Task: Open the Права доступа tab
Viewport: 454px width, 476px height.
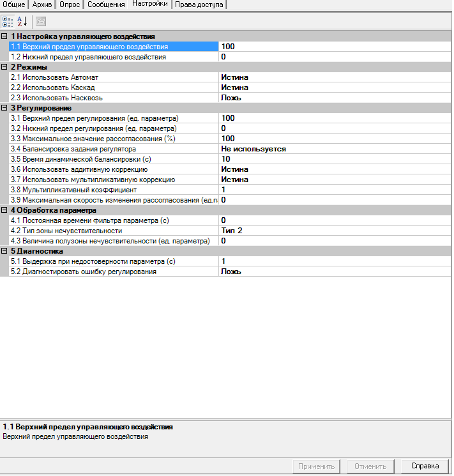Action: (199, 4)
